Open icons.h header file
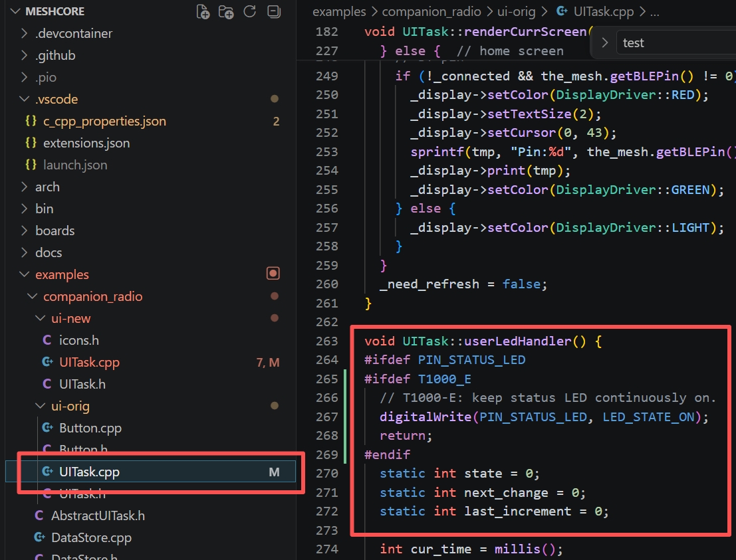Screen dimensions: 736x560 tap(78, 340)
